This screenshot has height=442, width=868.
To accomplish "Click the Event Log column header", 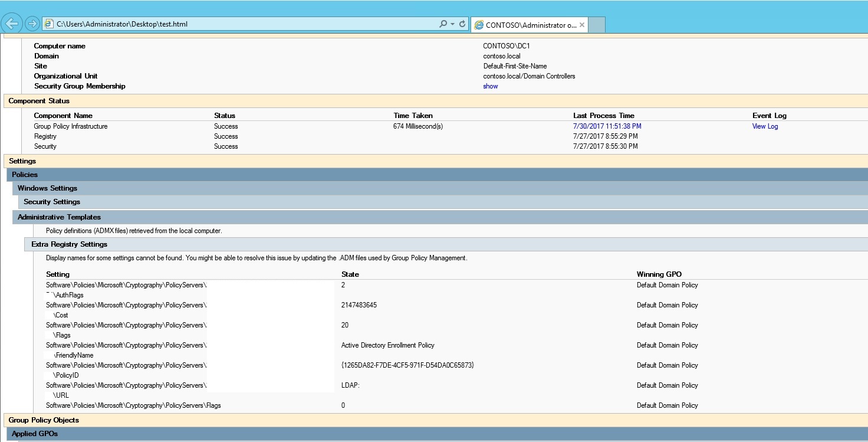I will [x=770, y=116].
